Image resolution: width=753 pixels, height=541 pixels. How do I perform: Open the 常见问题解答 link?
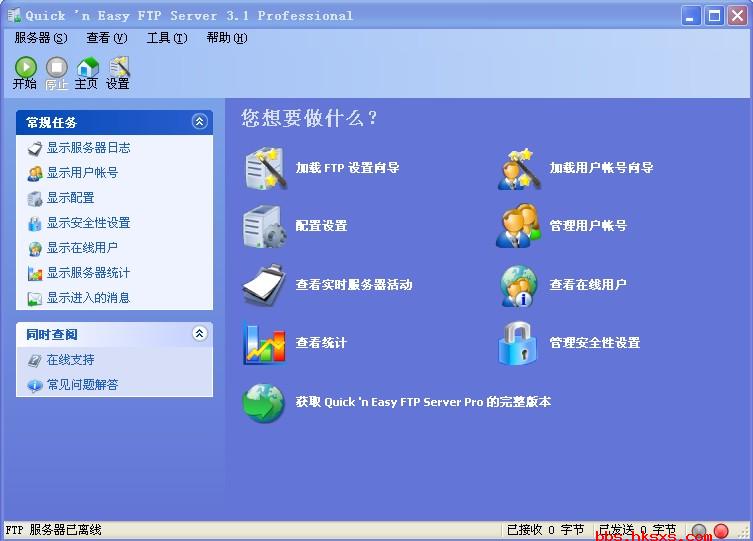(x=82, y=385)
